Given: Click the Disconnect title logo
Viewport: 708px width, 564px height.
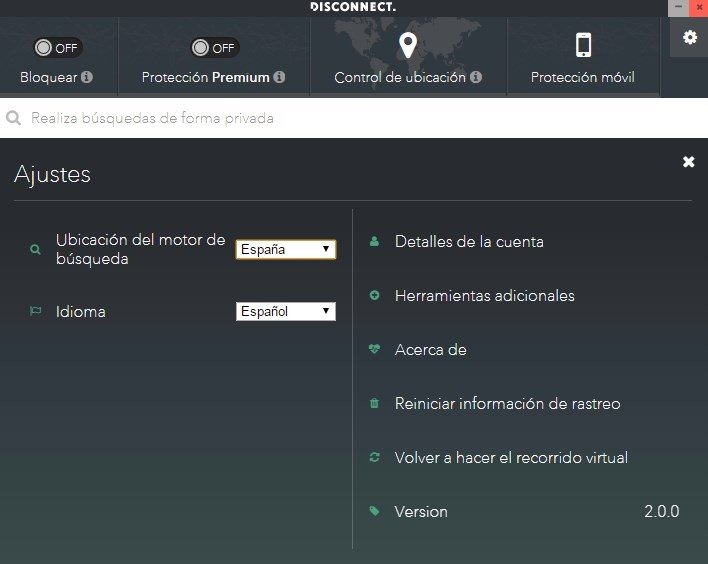Looking at the screenshot, I should coord(354,7).
